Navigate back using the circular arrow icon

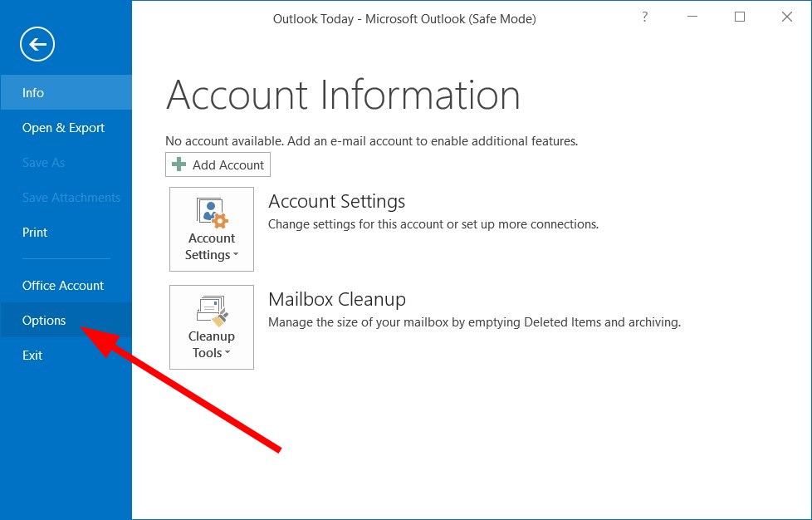tap(37, 44)
